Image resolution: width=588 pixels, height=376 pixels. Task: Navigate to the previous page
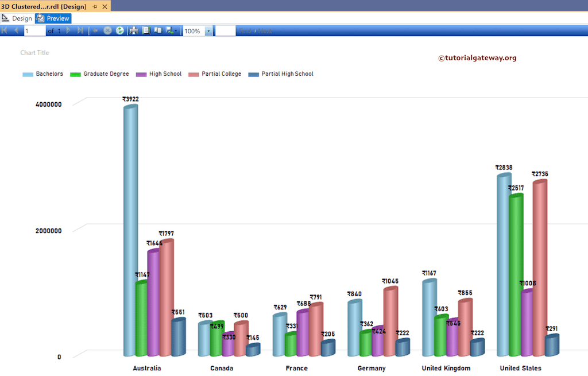point(16,30)
